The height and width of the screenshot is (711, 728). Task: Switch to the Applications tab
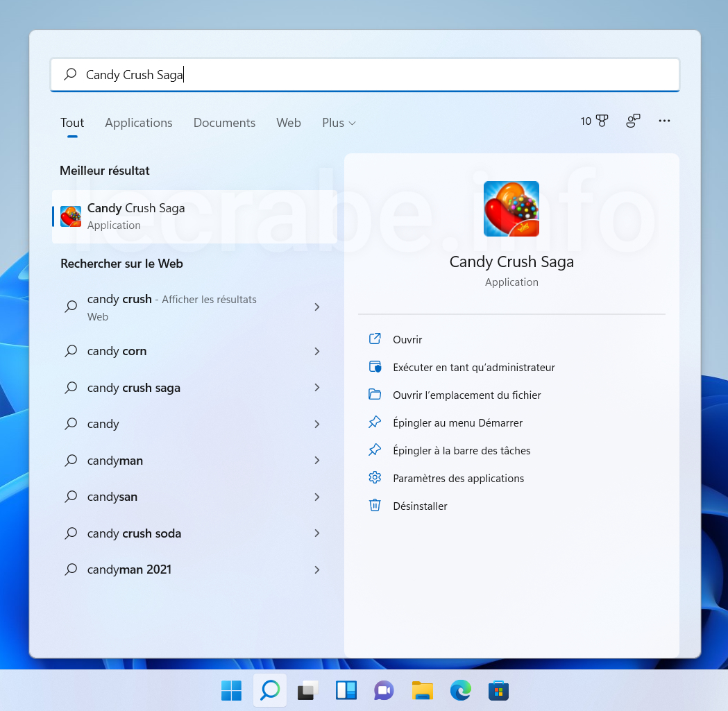tap(138, 123)
